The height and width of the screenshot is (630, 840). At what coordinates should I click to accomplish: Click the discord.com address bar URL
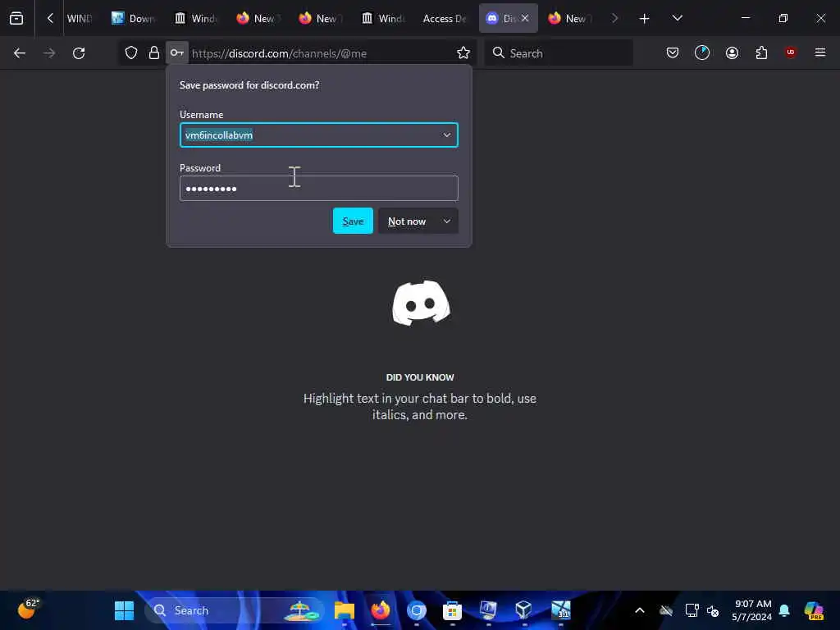tap(279, 53)
